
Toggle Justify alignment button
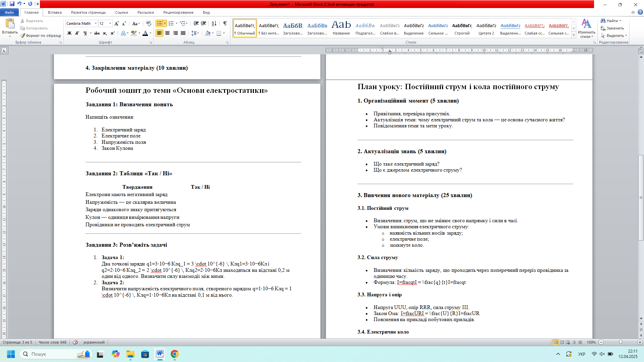(x=183, y=33)
